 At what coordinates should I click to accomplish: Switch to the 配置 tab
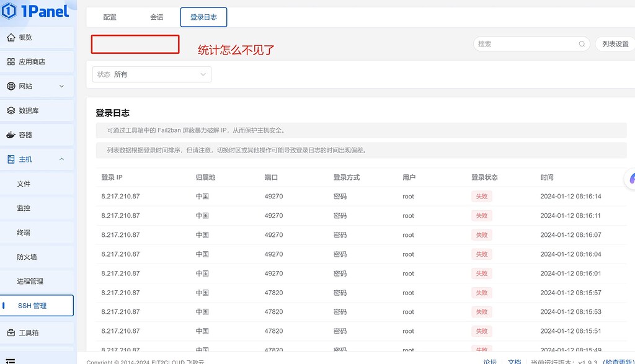point(109,17)
